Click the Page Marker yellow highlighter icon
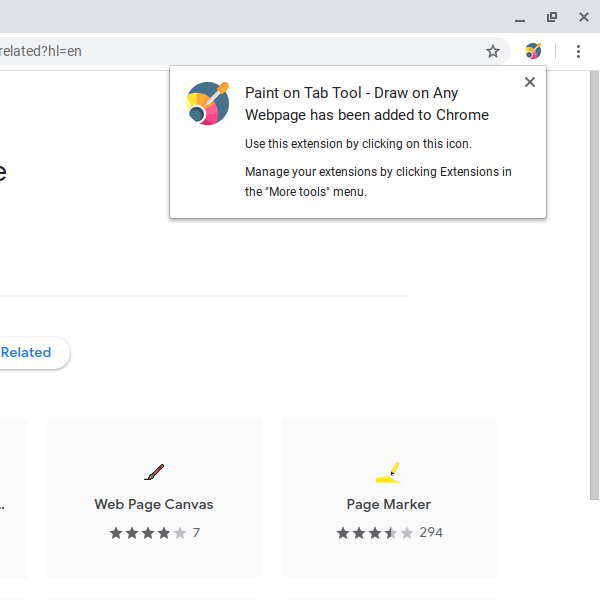 pyautogui.click(x=389, y=473)
